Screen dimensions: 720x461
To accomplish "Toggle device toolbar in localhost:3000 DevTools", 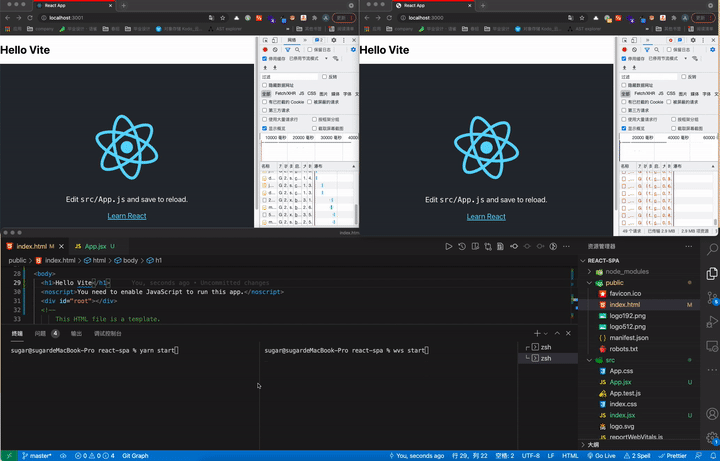I will [634, 40].
